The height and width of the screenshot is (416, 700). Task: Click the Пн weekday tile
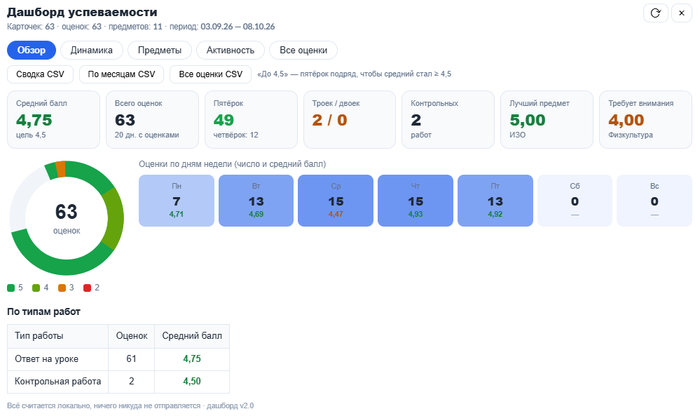tap(176, 200)
